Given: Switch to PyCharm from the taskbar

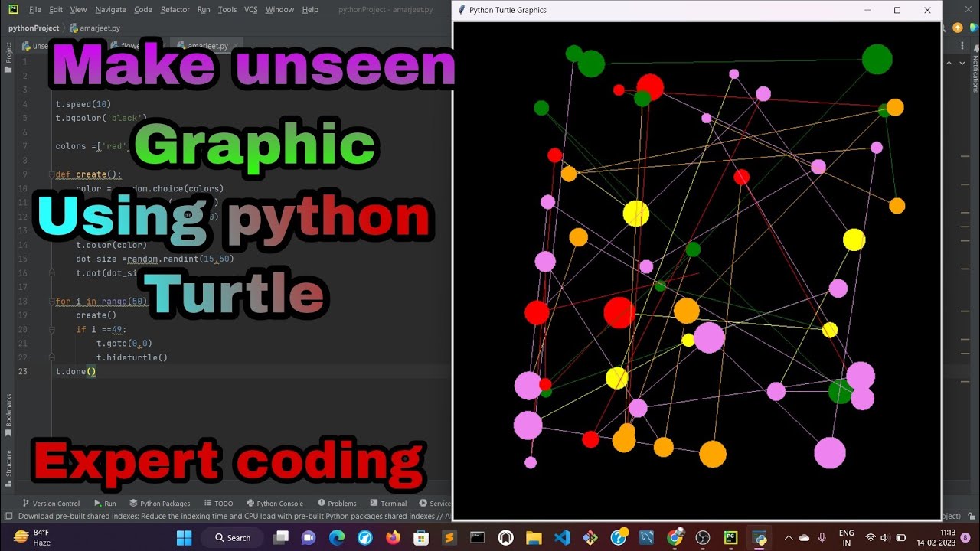Looking at the screenshot, I should click(x=731, y=537).
